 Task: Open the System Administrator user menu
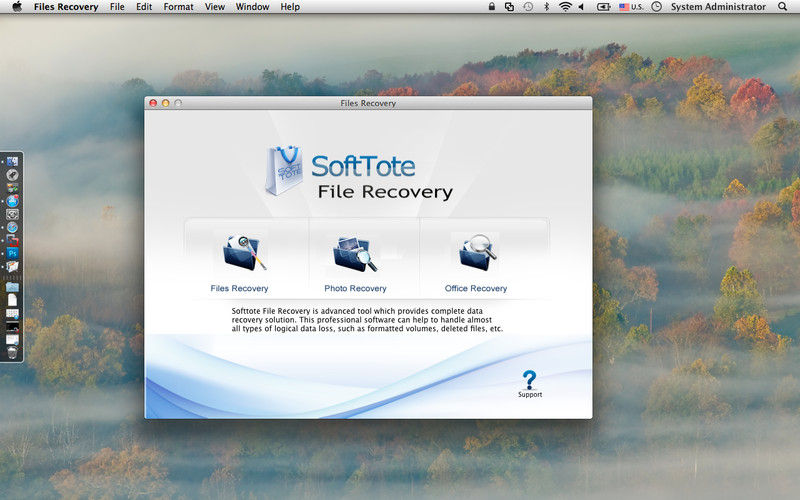(x=718, y=7)
